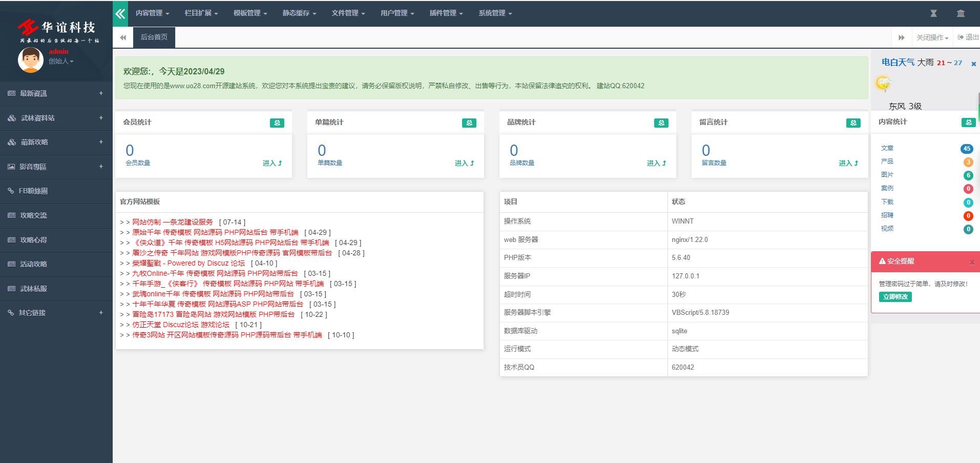Open the 仿正天堂 Discuz论坛 游戏论坛 link
The height and width of the screenshot is (463, 980).
(x=181, y=325)
